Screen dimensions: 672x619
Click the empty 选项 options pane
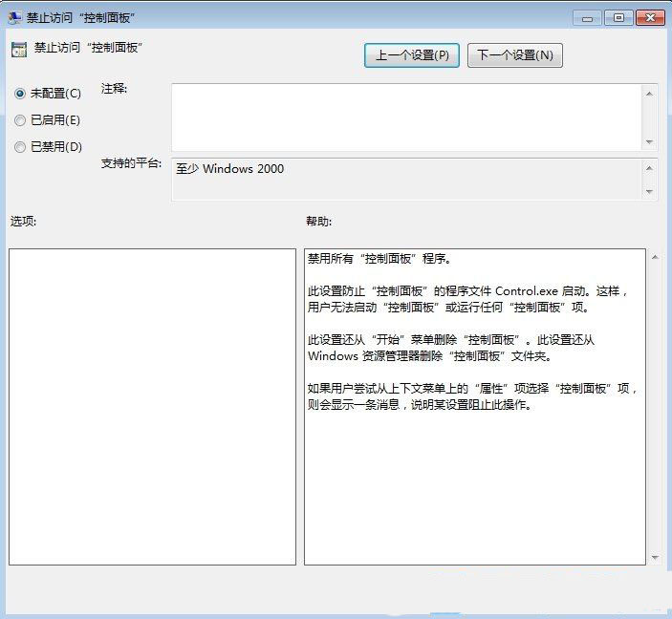click(152, 407)
